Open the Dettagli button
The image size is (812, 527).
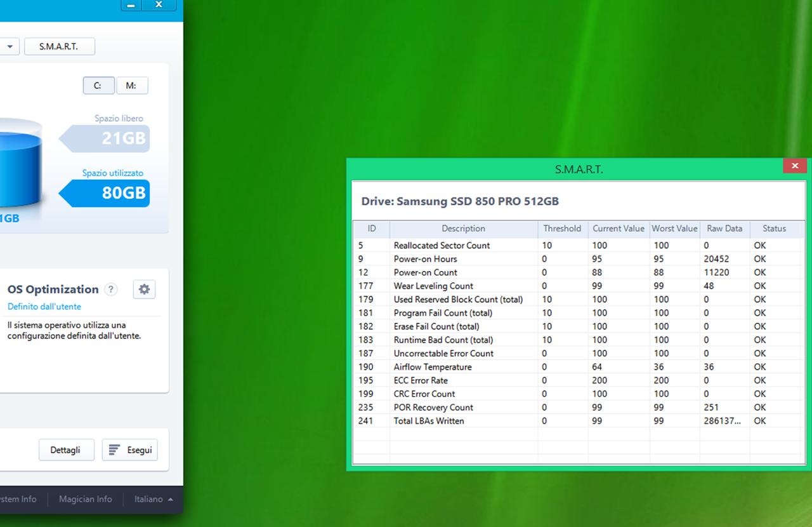pos(66,450)
